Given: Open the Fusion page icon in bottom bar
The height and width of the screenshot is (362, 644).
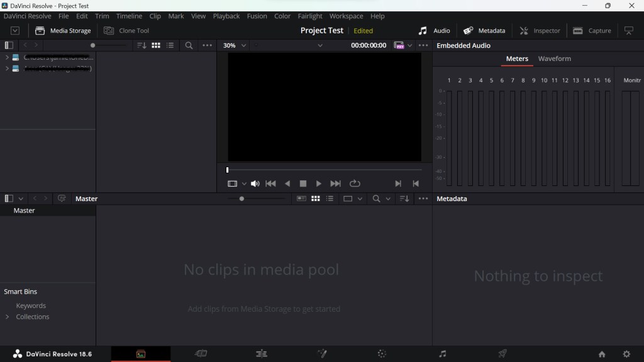Looking at the screenshot, I should pos(321,354).
